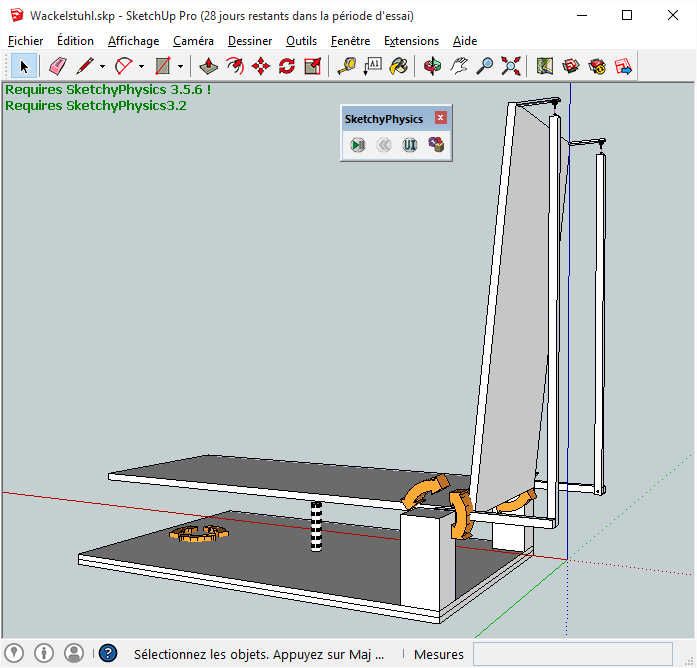Viewport: 697px width, 668px height.
Task: Activate the Push/Pull tool
Action: (x=208, y=66)
